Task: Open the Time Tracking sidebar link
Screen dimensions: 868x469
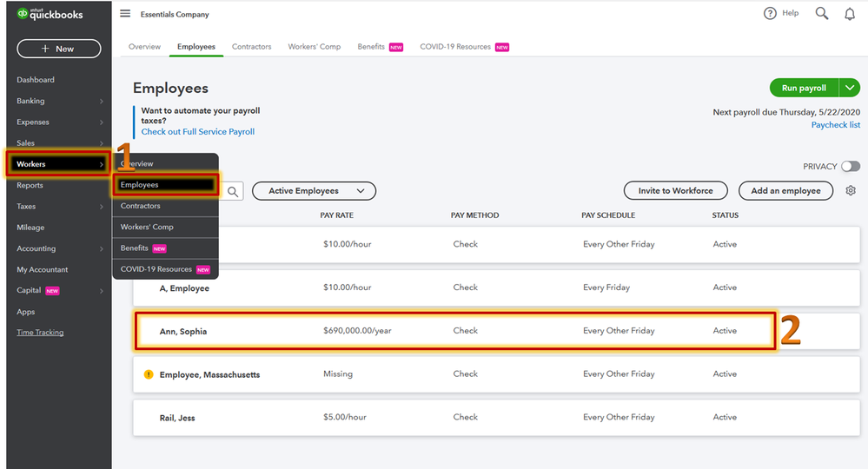Action: [40, 333]
